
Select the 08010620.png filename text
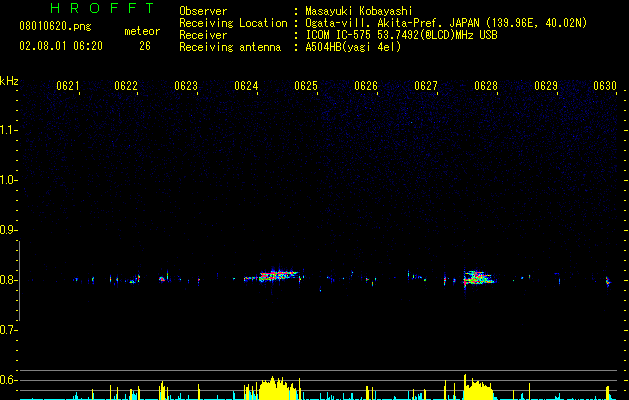55,27
